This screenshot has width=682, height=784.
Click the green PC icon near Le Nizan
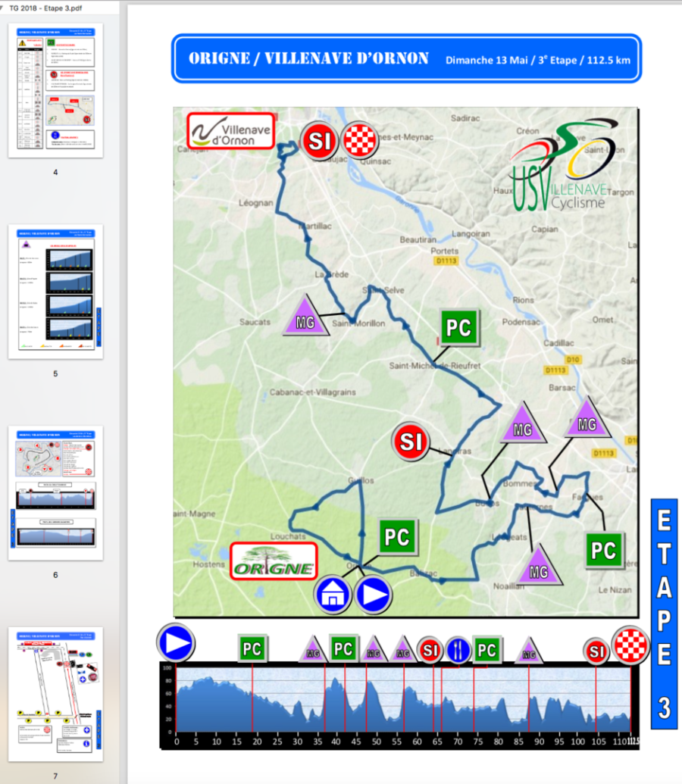click(x=603, y=549)
